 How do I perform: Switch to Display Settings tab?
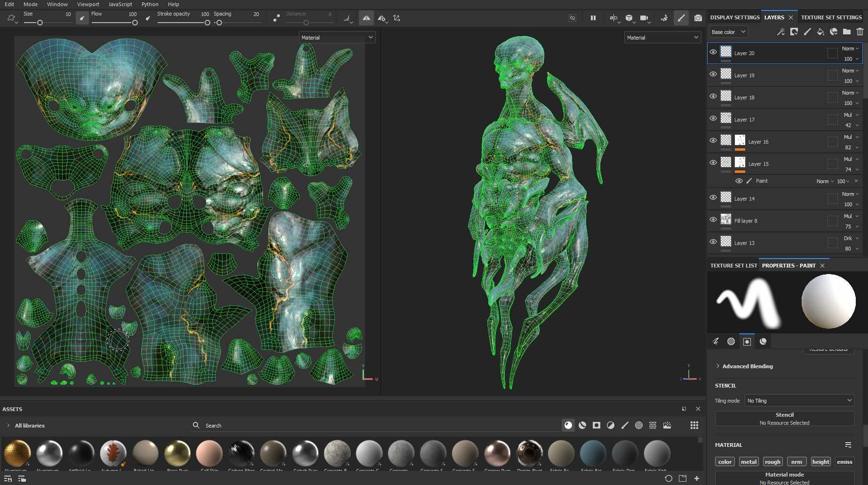pyautogui.click(x=734, y=17)
